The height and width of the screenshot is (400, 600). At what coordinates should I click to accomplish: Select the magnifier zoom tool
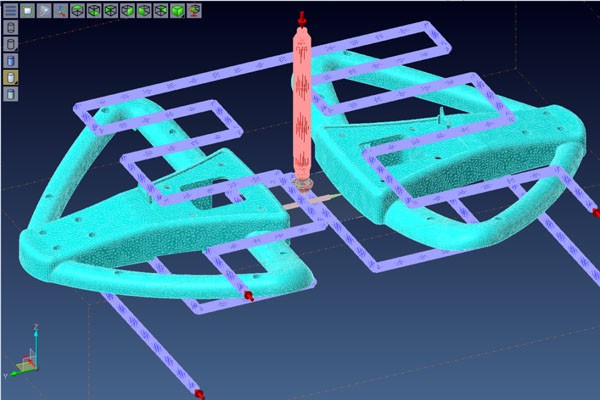click(x=44, y=11)
